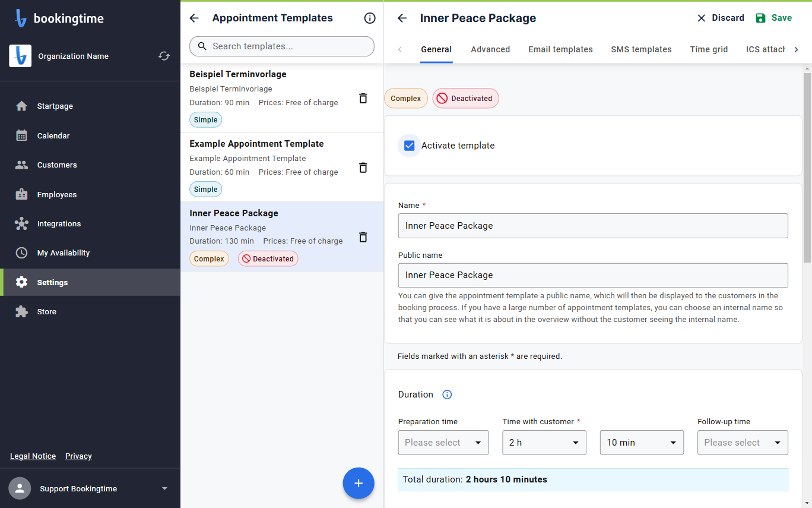Switch to the Advanced tab

(490, 49)
